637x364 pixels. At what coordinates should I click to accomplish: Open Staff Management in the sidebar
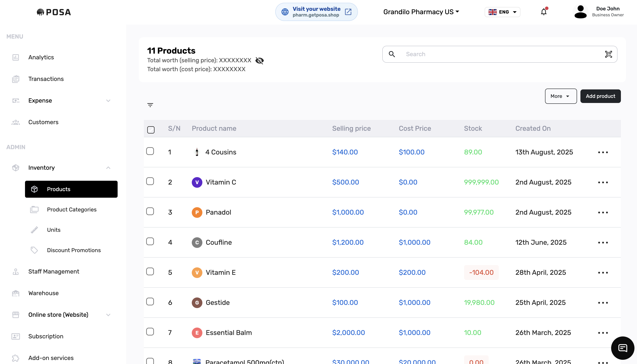click(x=53, y=271)
